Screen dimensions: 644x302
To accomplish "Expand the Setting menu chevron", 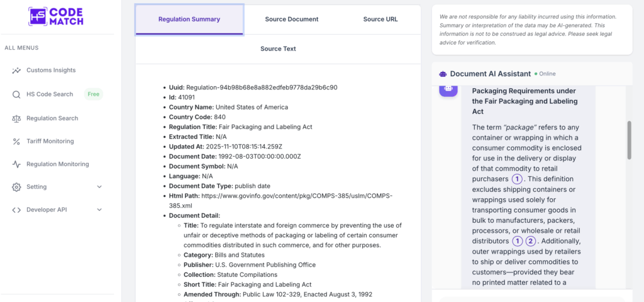I will [99, 187].
